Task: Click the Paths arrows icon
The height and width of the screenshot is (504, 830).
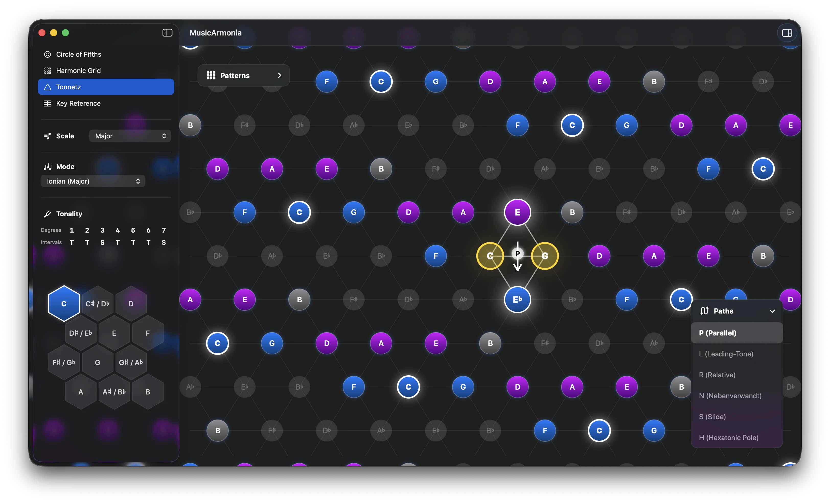Action: click(704, 310)
